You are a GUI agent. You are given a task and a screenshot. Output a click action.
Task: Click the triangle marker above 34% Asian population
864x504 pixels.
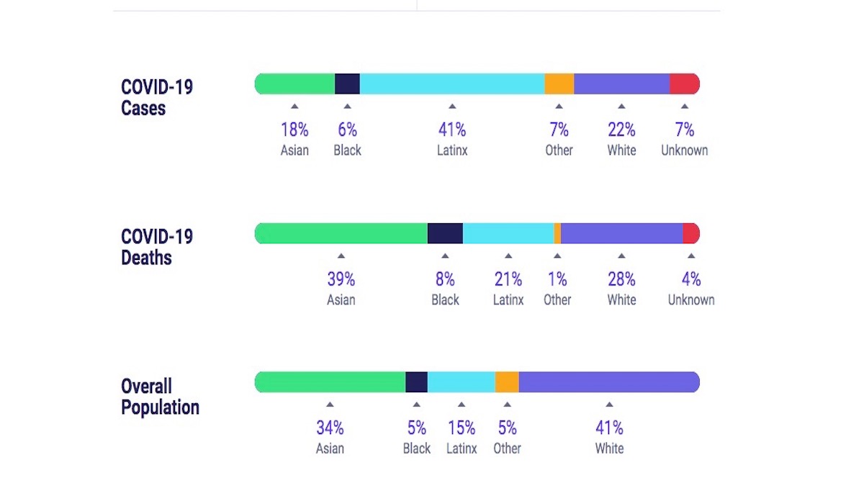(330, 405)
